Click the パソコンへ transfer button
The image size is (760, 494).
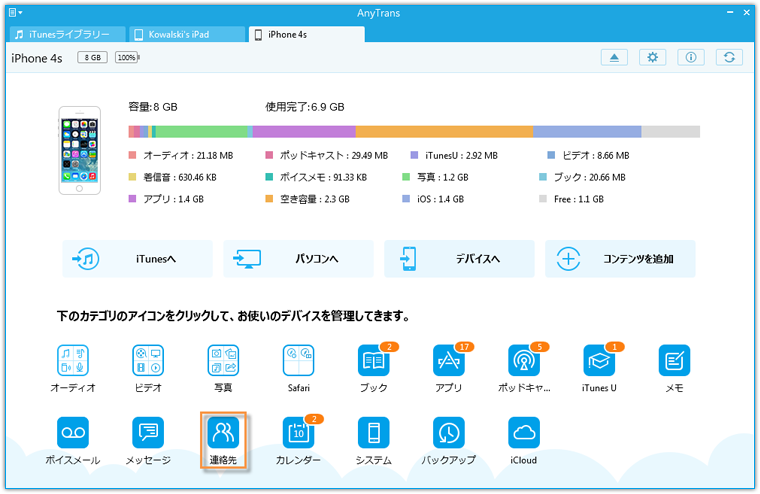tap(298, 259)
